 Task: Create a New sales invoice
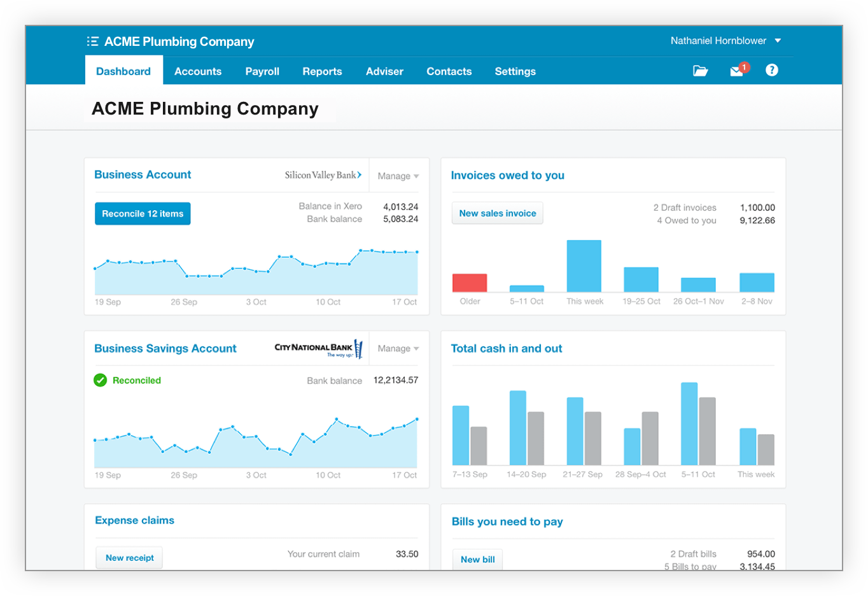[497, 213]
